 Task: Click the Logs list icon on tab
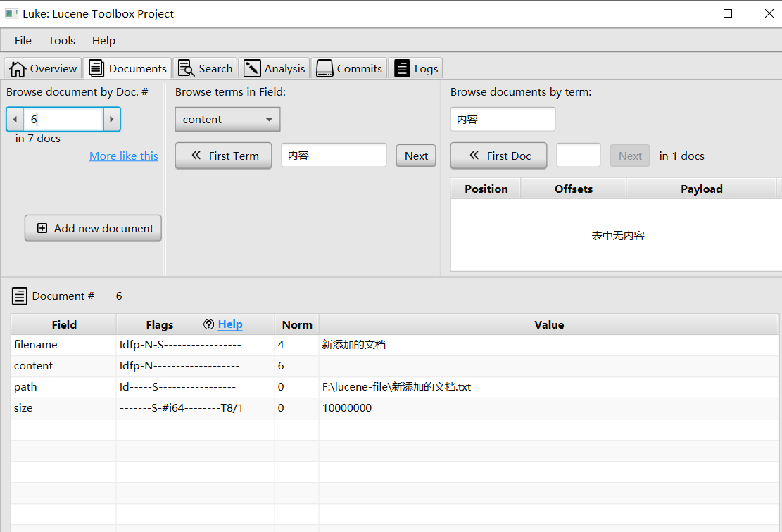coord(402,68)
